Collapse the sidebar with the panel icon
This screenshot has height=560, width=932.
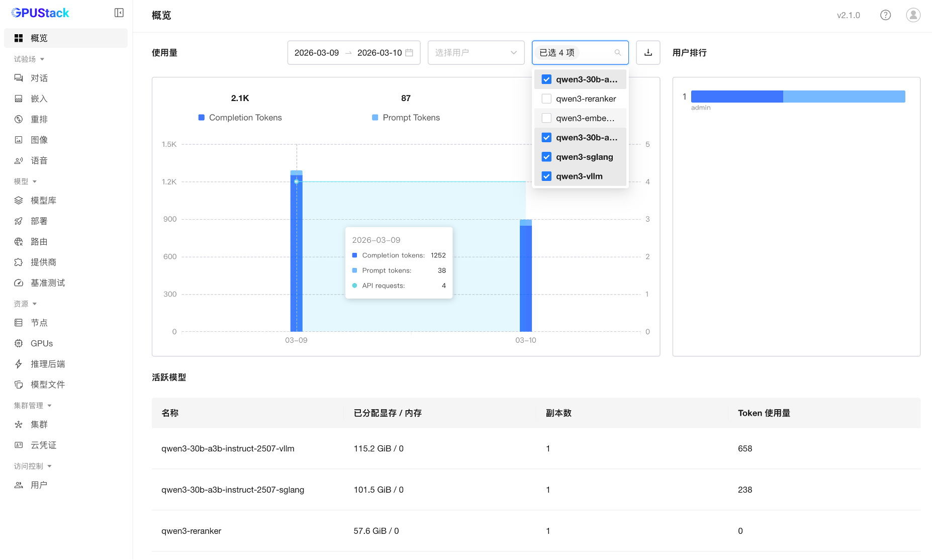click(x=119, y=13)
